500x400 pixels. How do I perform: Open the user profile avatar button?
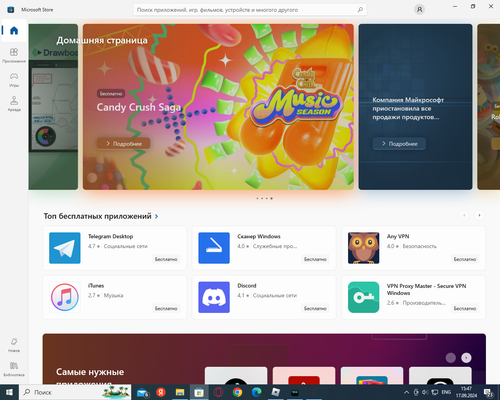click(x=419, y=10)
